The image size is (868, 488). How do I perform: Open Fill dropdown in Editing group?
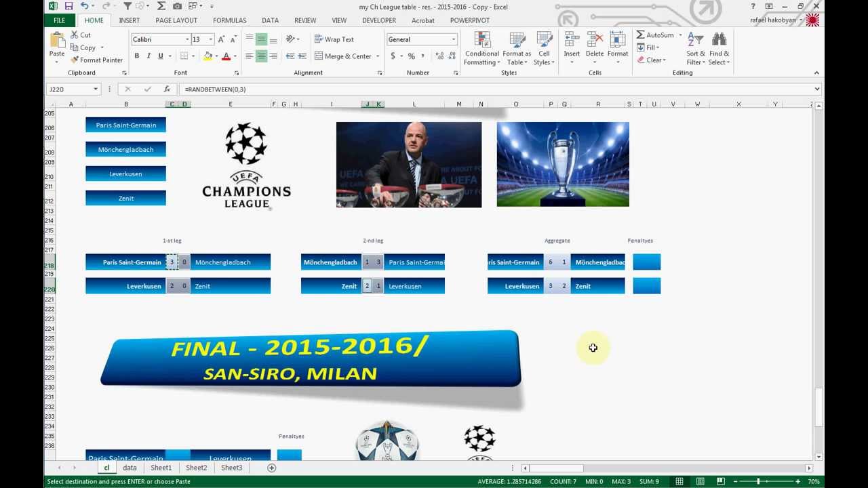[651, 47]
